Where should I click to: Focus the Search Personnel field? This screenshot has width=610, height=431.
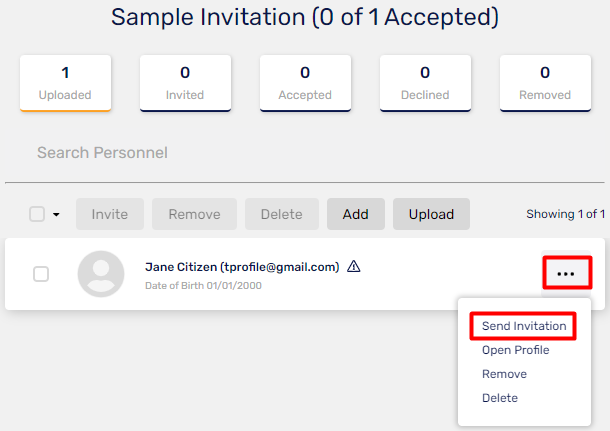305,153
